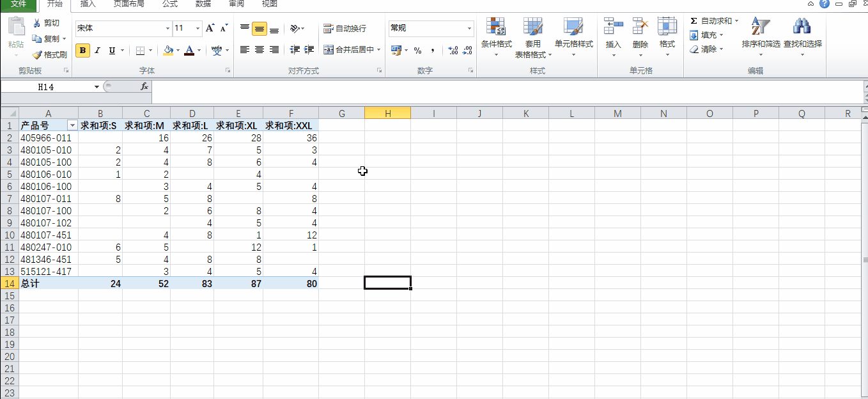Toggle bold formatting
Image resolution: width=868 pixels, height=399 pixels.
click(82, 50)
